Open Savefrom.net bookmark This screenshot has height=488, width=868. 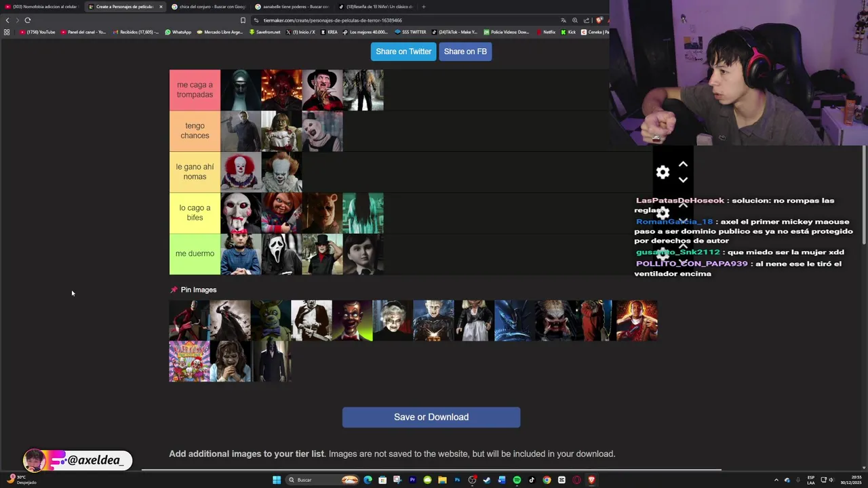(264, 32)
